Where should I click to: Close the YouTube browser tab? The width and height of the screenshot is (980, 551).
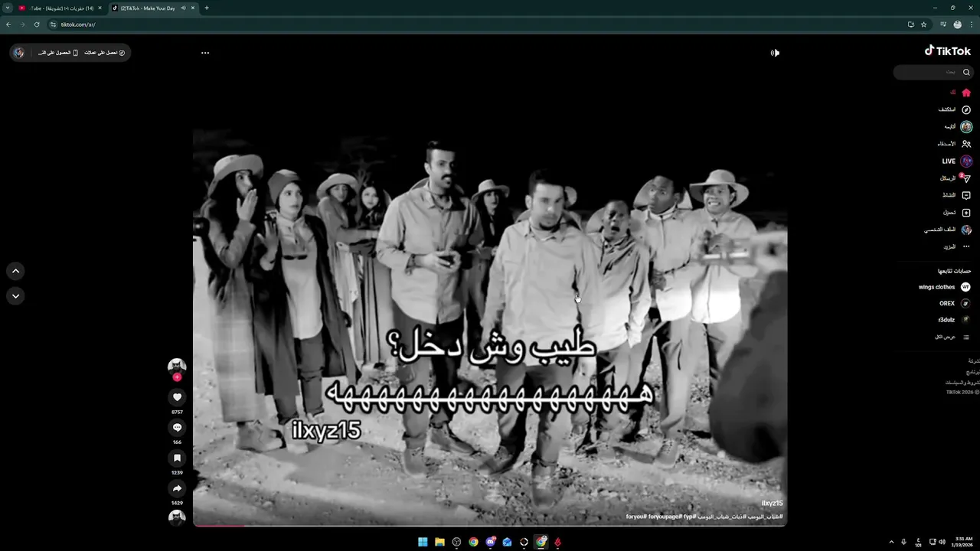coord(100,8)
